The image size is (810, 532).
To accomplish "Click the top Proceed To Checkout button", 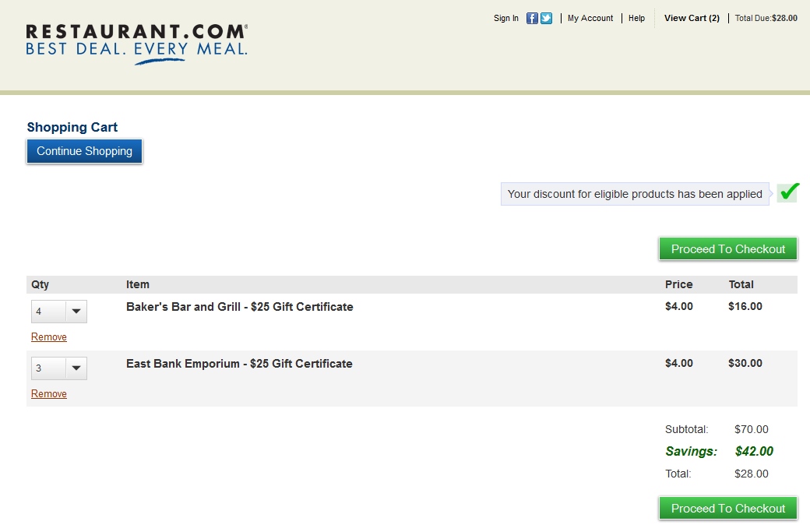I will click(x=727, y=249).
